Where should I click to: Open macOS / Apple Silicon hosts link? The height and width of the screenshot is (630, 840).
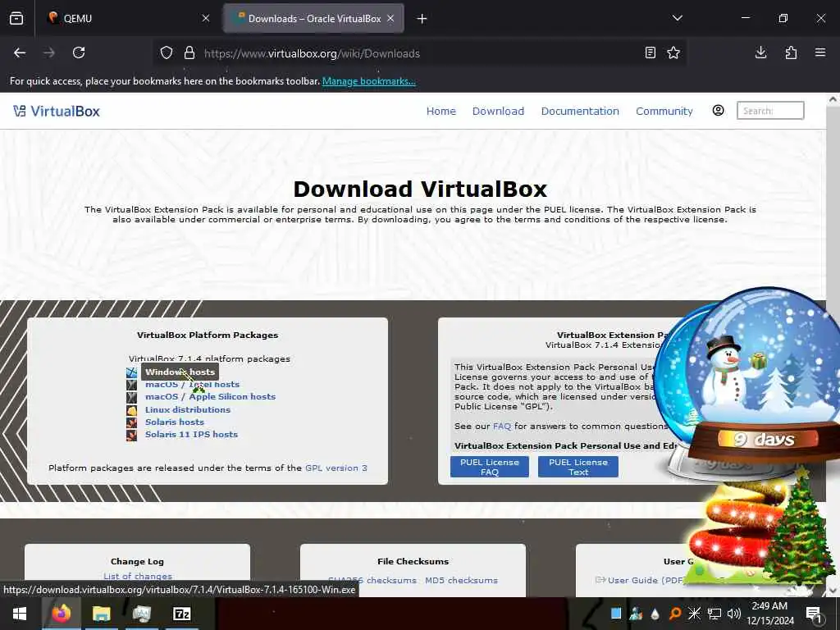(x=211, y=397)
